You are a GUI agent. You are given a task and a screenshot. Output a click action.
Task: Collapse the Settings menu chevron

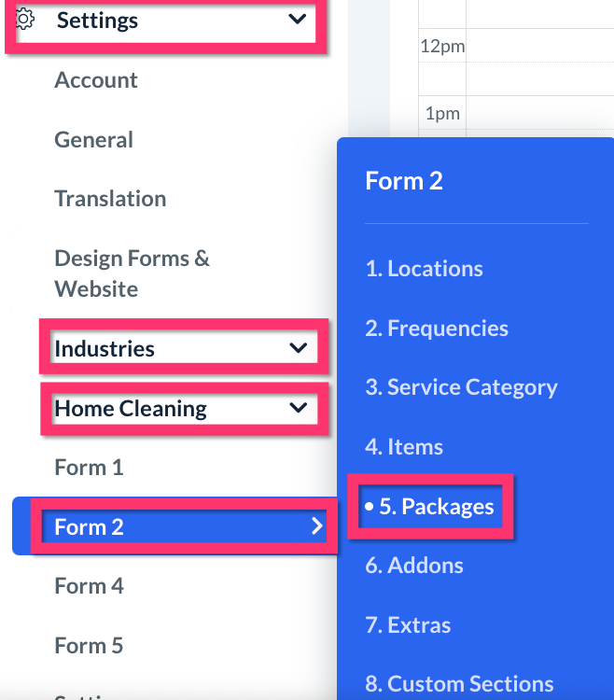297,19
